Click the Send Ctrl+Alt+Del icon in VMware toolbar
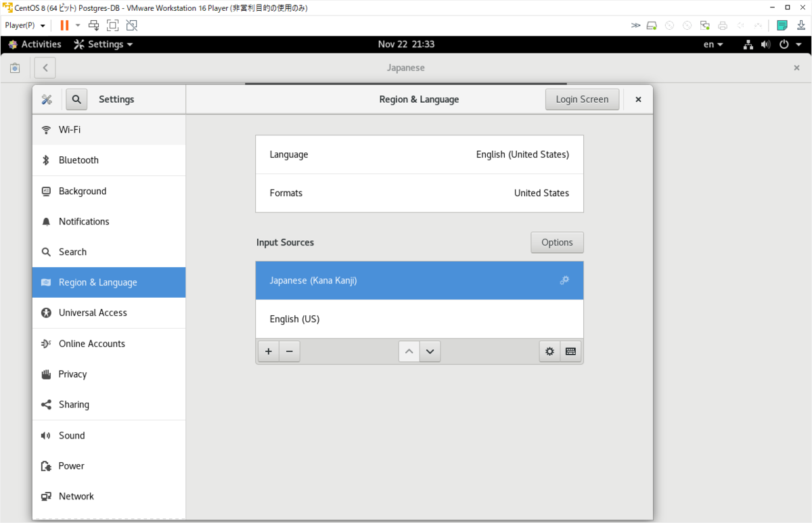 point(94,26)
